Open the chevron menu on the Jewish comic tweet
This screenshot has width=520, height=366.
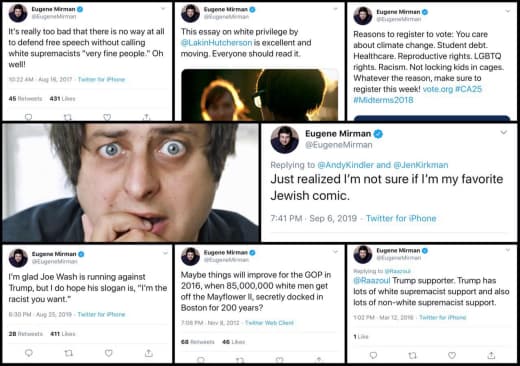click(504, 132)
